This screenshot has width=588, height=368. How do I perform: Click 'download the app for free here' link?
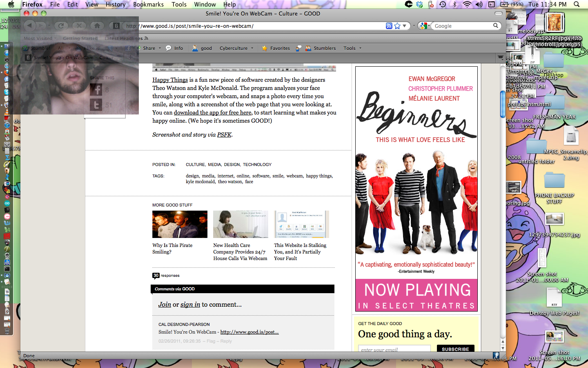click(x=212, y=112)
